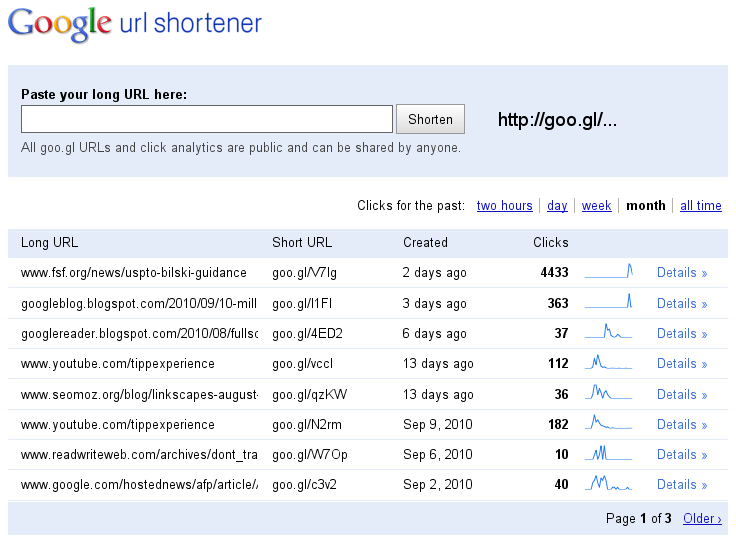Show clicks for the past two hours
Screen dimensions: 736x544
(x=504, y=206)
